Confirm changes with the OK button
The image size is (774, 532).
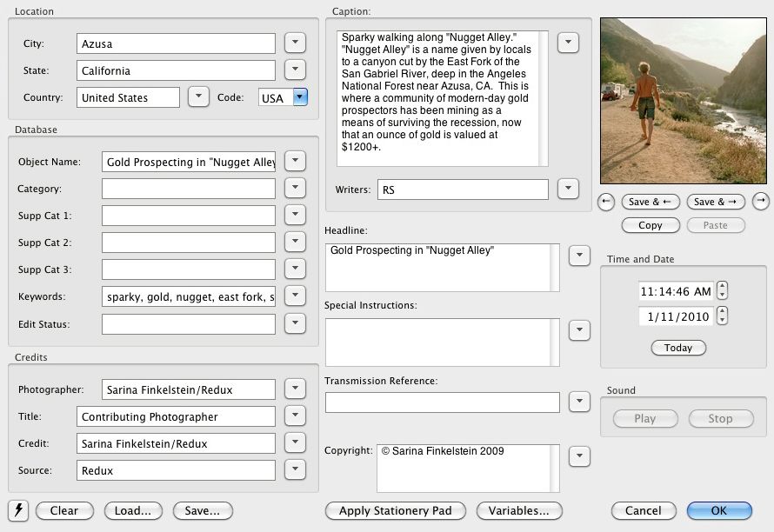[719, 511]
